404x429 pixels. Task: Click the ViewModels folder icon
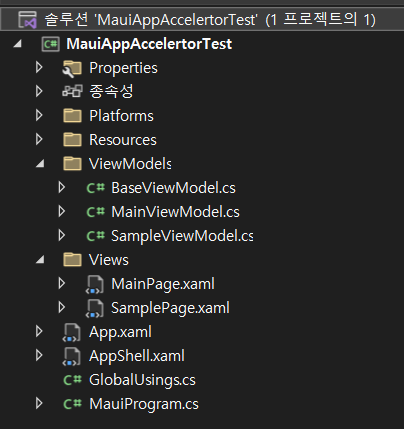click(x=72, y=164)
